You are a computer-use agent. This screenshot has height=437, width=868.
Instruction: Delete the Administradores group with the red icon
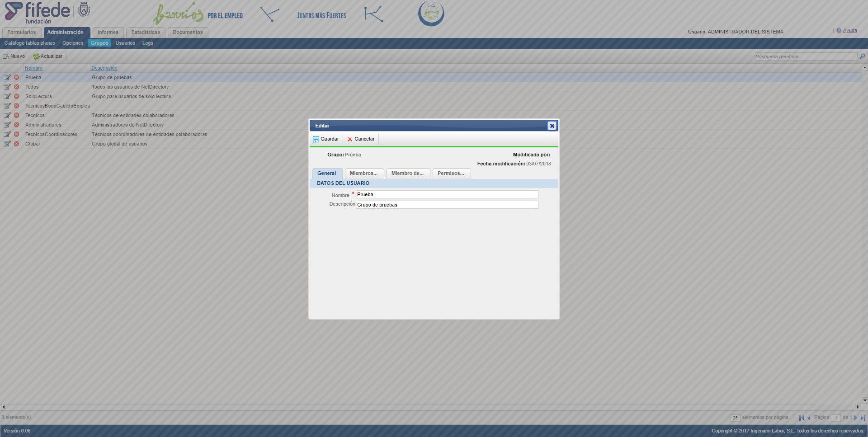click(17, 125)
